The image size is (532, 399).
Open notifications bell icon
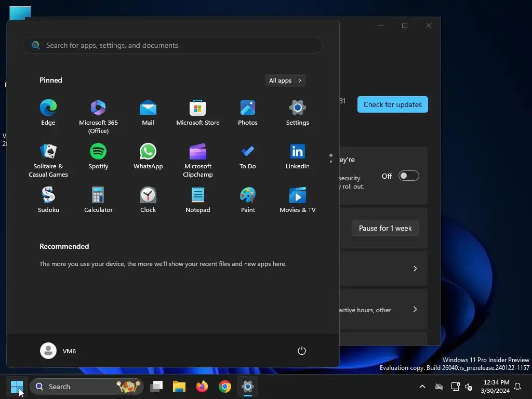(518, 387)
